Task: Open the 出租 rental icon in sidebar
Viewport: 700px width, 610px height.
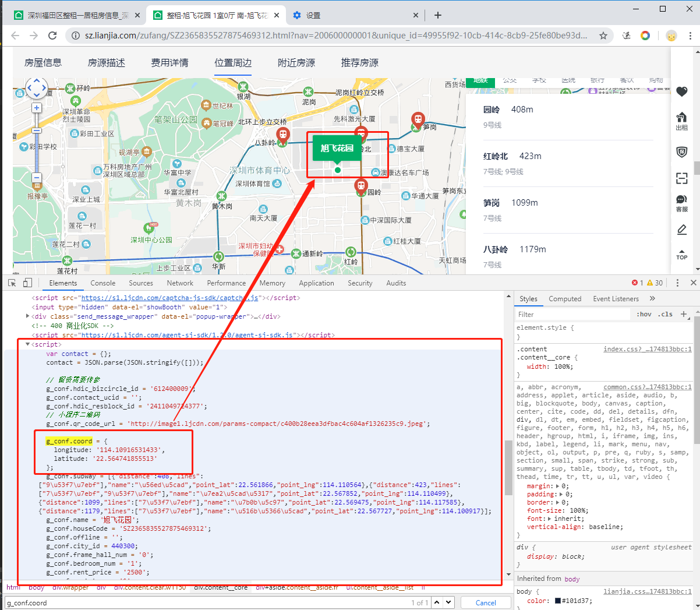Action: point(682,121)
